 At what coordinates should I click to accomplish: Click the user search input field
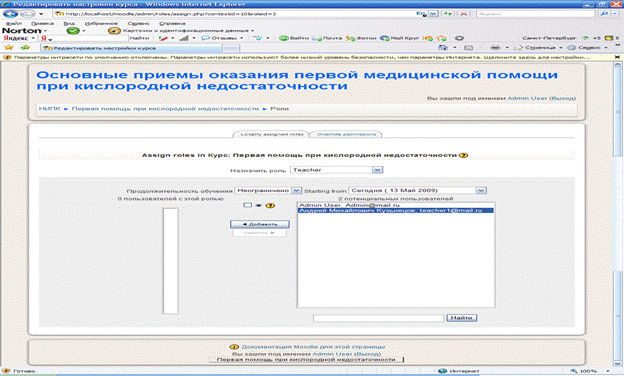[x=378, y=318]
